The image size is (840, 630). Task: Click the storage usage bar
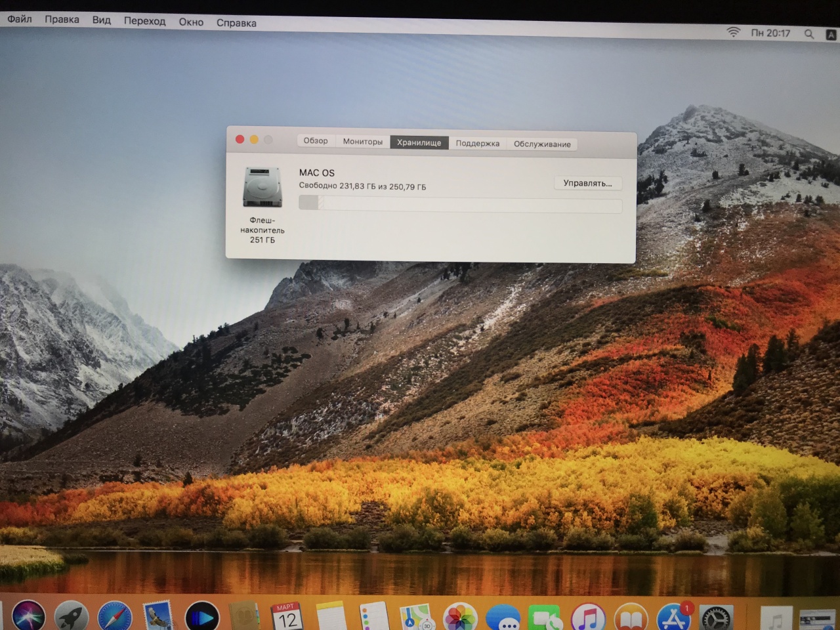[x=460, y=205]
